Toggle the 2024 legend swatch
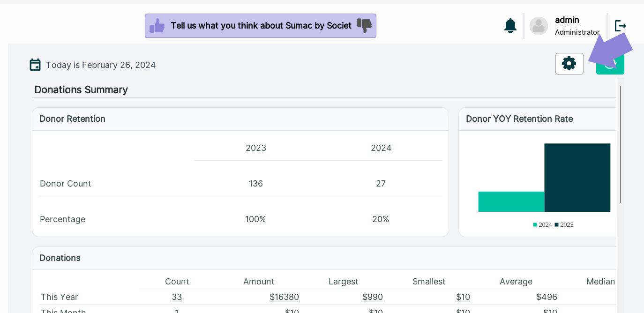This screenshot has height=313, width=644. point(535,225)
